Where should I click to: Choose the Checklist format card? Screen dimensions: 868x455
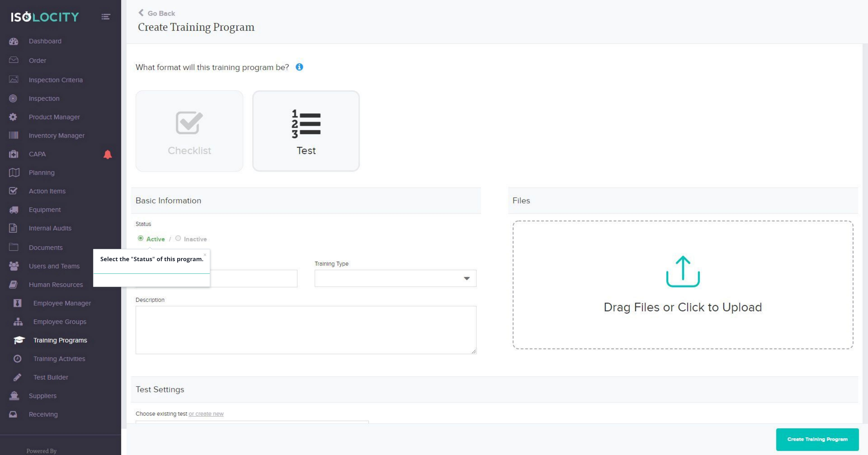189,131
